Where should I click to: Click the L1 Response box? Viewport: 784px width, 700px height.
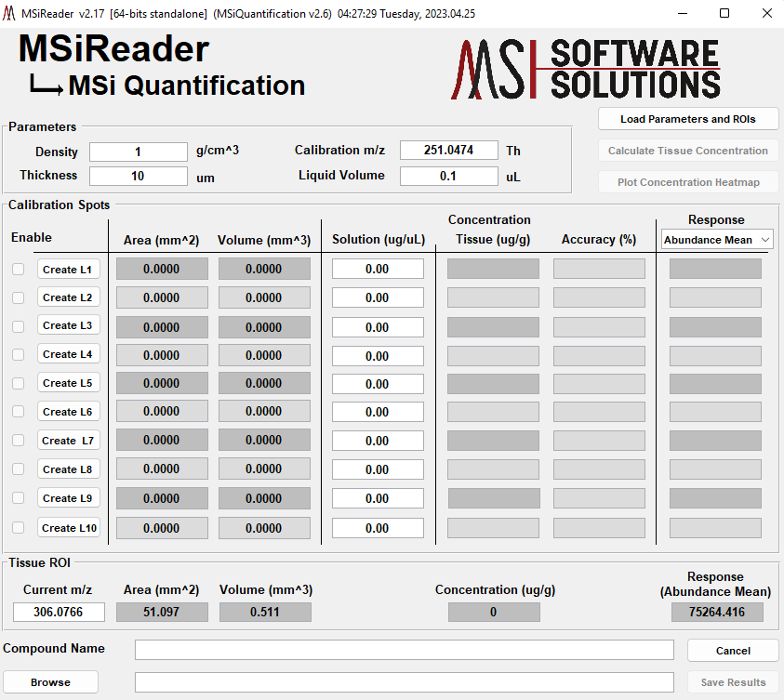click(715, 269)
